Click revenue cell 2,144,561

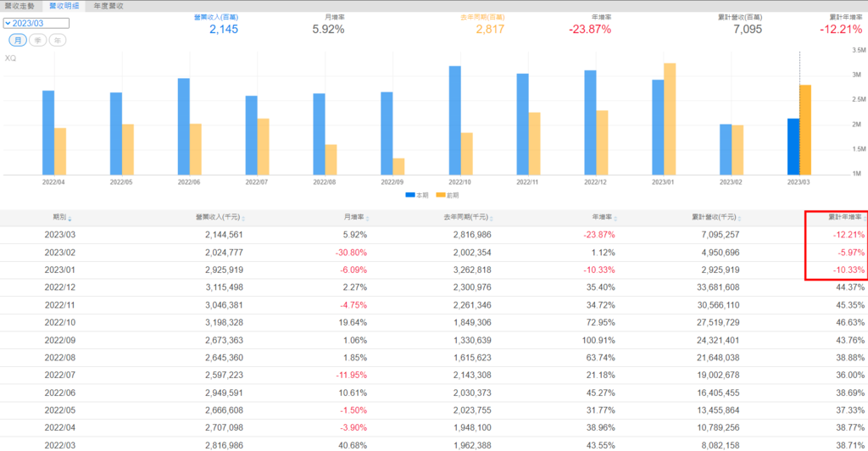[x=224, y=235]
